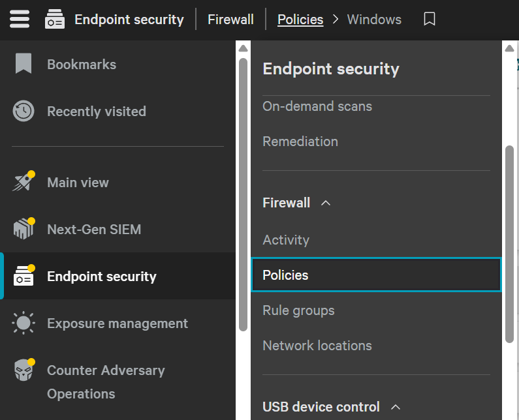Open Counter Adversary Operations mask icon

24,370
